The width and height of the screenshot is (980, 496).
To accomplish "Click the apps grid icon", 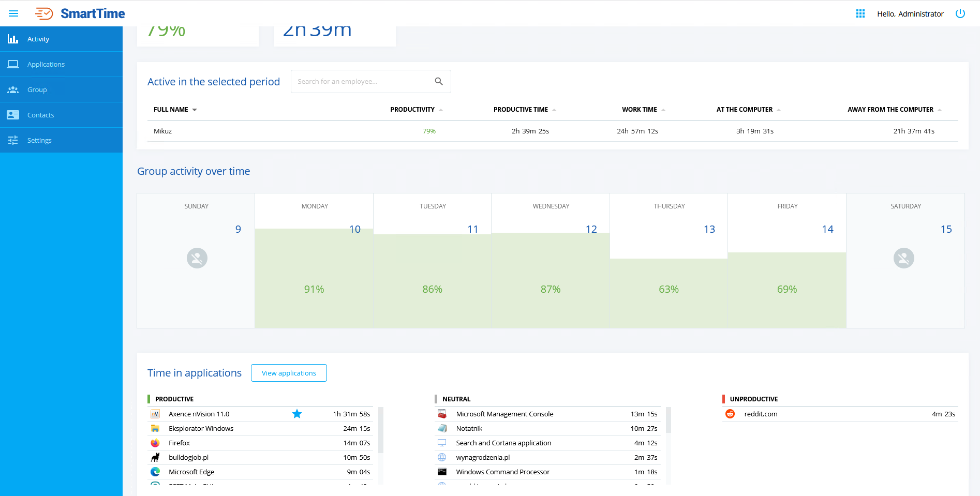I will 860,13.
